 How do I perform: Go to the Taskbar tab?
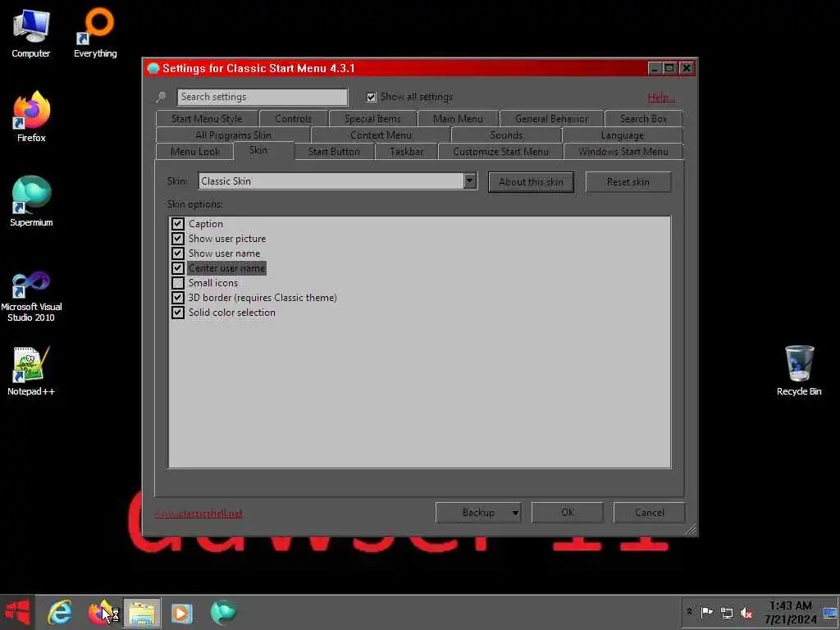click(407, 152)
